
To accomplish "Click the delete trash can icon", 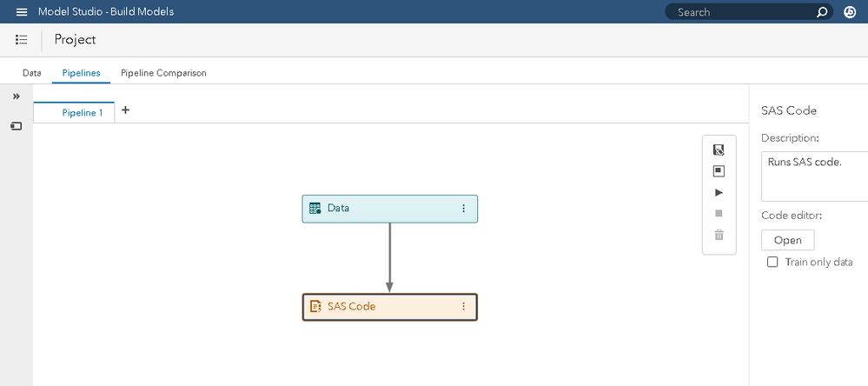I will (x=719, y=235).
